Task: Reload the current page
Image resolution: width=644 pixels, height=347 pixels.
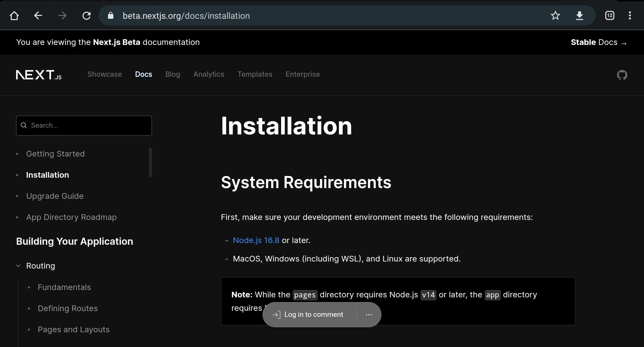Action: (87, 16)
